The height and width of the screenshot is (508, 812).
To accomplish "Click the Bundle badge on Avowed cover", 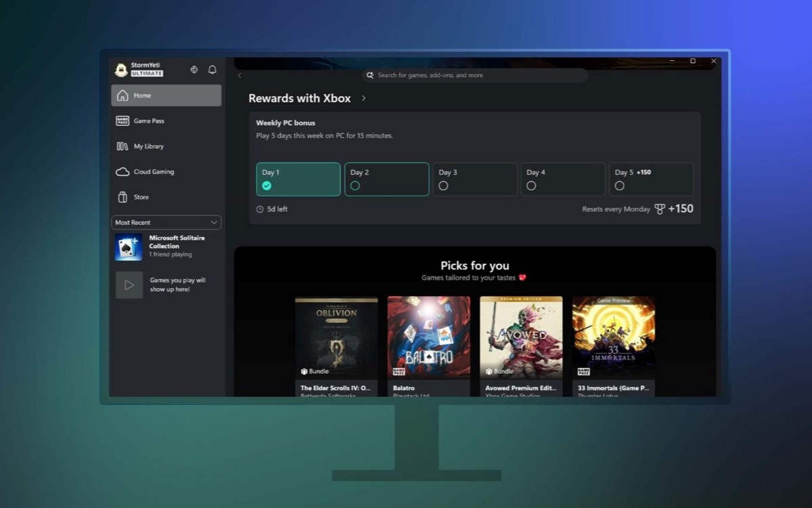I will 499,371.
